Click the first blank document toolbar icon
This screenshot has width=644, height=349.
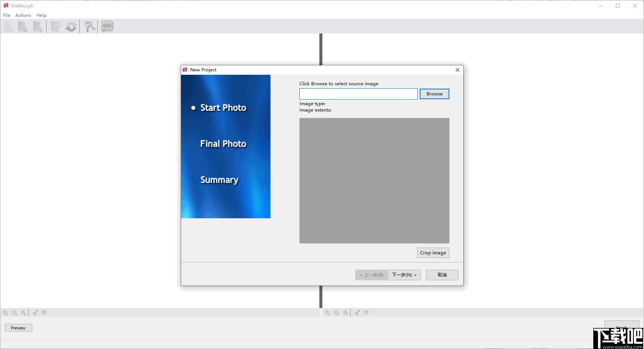[8, 27]
